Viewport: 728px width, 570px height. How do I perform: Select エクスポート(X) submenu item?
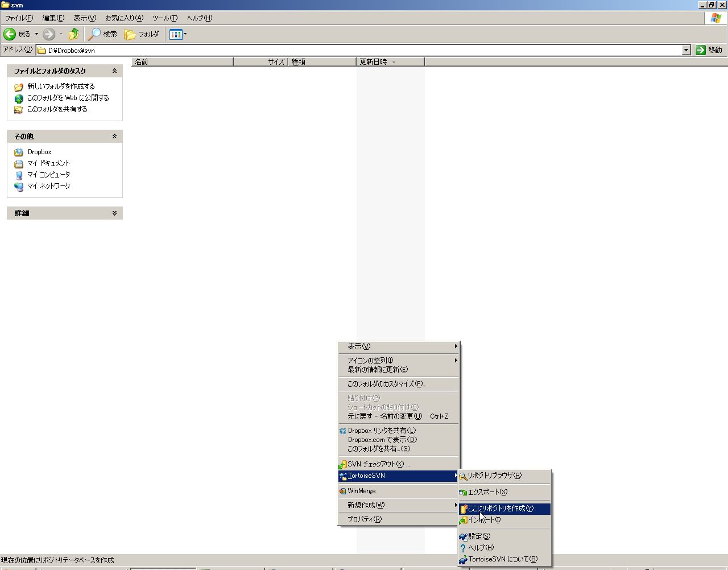tap(504, 492)
